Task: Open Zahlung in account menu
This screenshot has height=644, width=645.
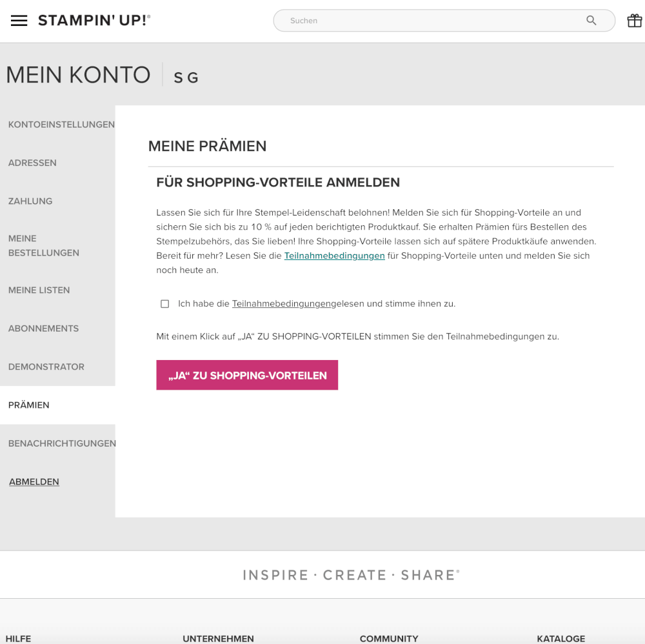Action: 30,201
